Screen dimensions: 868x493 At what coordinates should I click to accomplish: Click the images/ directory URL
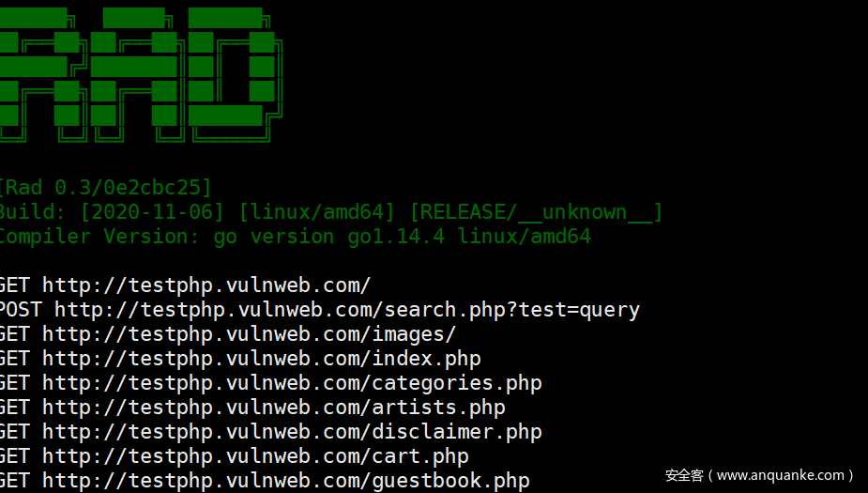tap(249, 334)
